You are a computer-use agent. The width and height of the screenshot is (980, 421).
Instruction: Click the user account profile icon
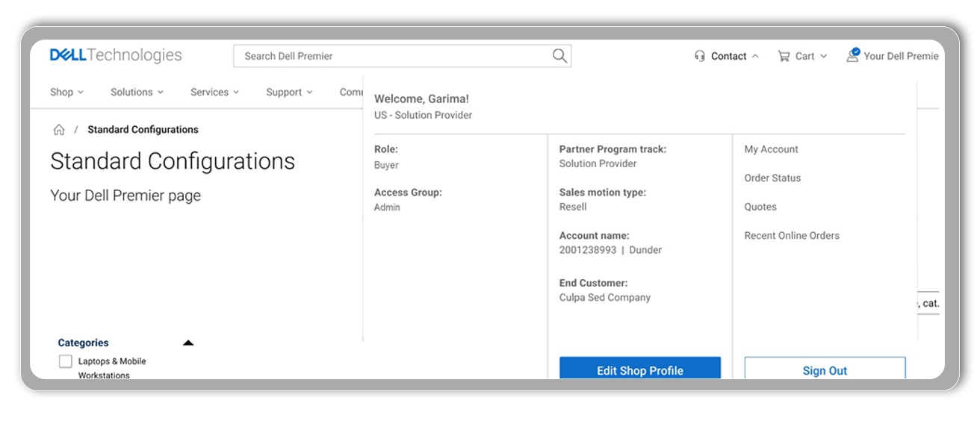(x=852, y=55)
